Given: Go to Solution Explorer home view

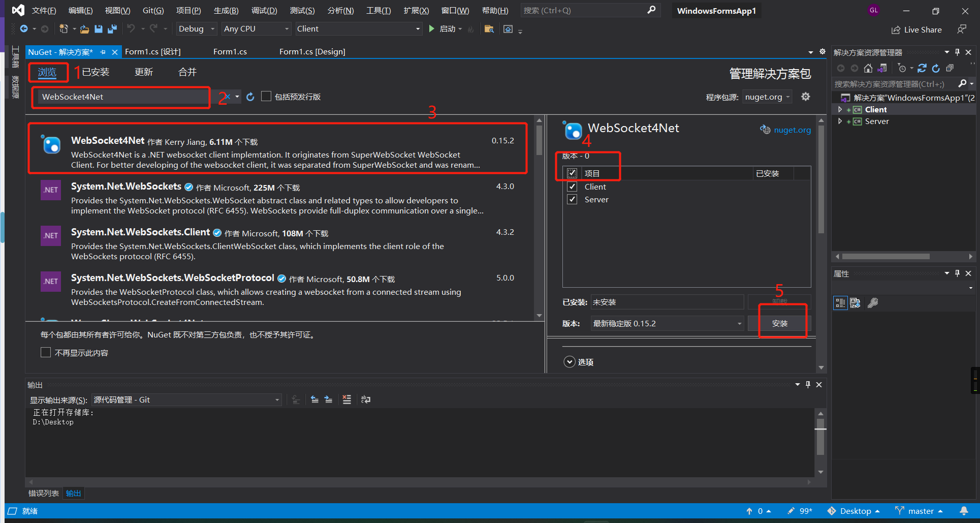Looking at the screenshot, I should [868, 68].
